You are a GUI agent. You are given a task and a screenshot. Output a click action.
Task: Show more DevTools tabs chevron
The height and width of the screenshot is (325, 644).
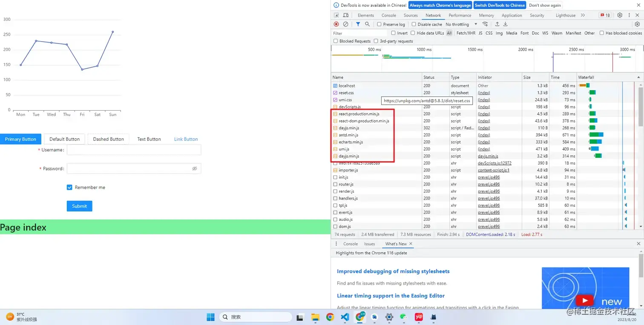pyautogui.click(x=583, y=15)
